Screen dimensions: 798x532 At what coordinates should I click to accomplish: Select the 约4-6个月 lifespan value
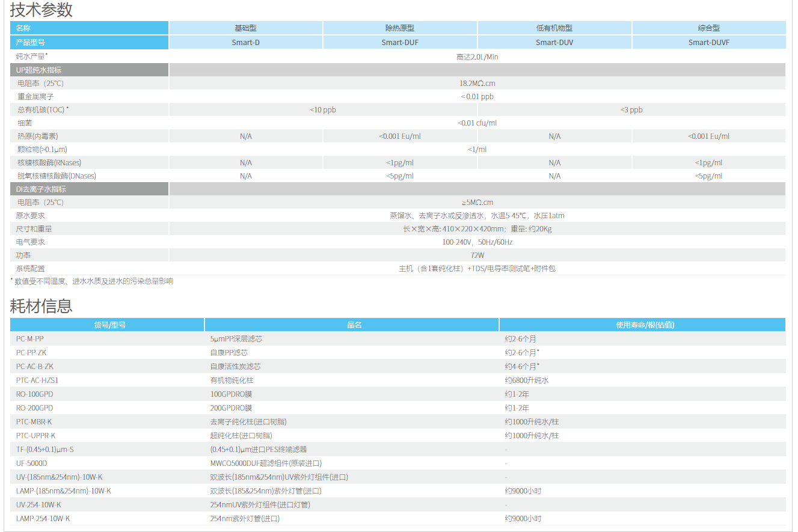(x=521, y=367)
